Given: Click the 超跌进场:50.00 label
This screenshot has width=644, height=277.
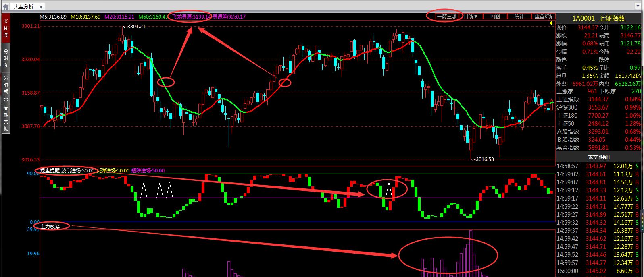Looking at the screenshot, I should pos(148,170).
